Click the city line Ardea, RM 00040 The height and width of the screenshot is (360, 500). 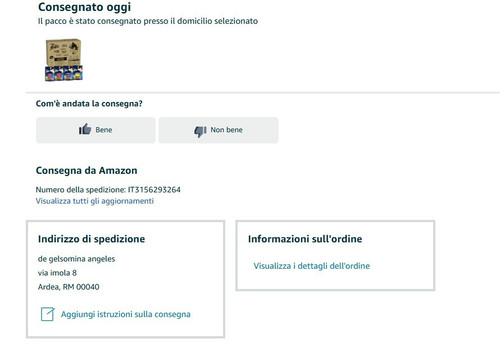pos(69,287)
